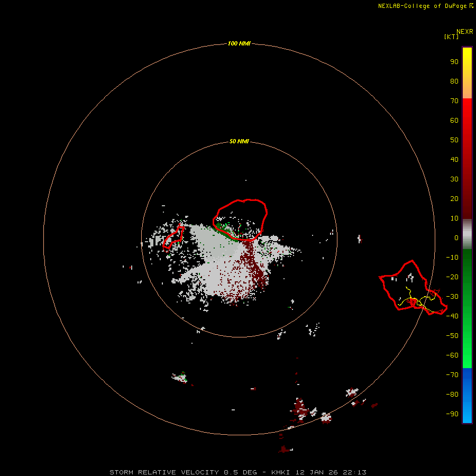476x476 pixels.
Task: Select the red warning polygon above radar center
Action: tap(240, 220)
